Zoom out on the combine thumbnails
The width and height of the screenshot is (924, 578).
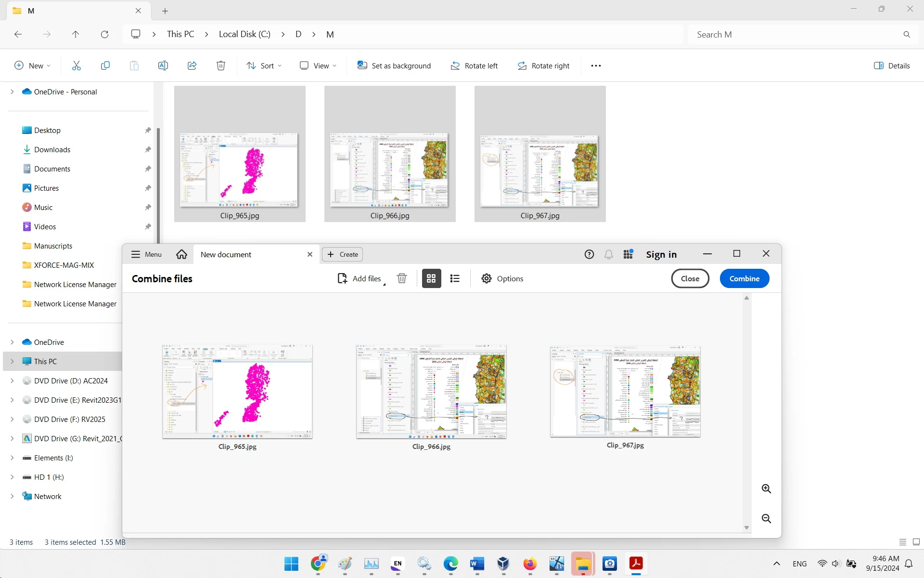pyautogui.click(x=766, y=519)
